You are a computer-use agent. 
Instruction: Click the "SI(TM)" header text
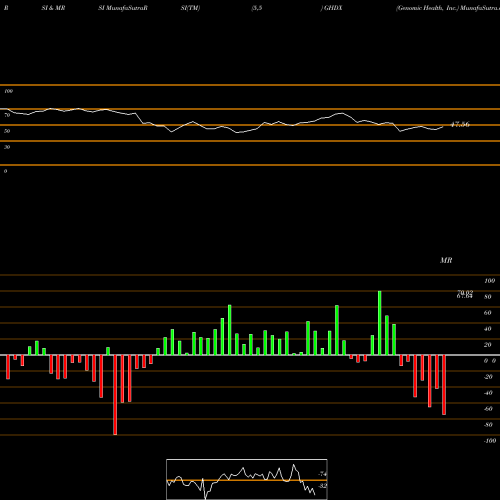coord(190,8)
